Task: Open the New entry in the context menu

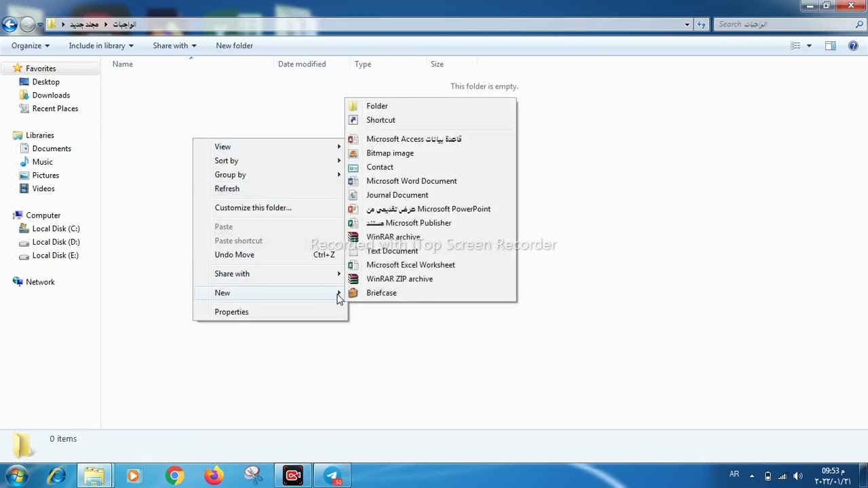Action: click(x=271, y=293)
